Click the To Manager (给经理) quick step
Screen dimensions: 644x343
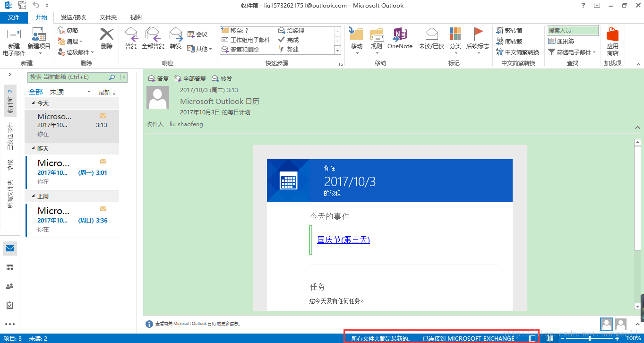tap(292, 30)
